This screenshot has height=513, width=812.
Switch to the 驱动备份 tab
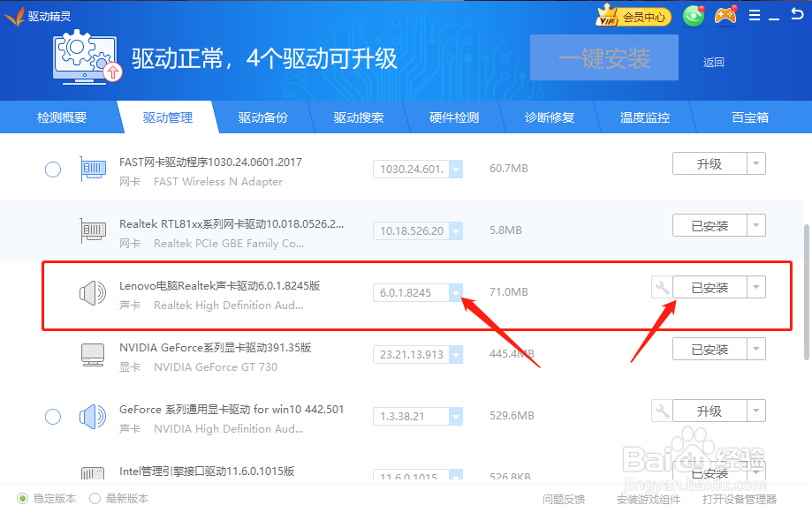(x=263, y=117)
